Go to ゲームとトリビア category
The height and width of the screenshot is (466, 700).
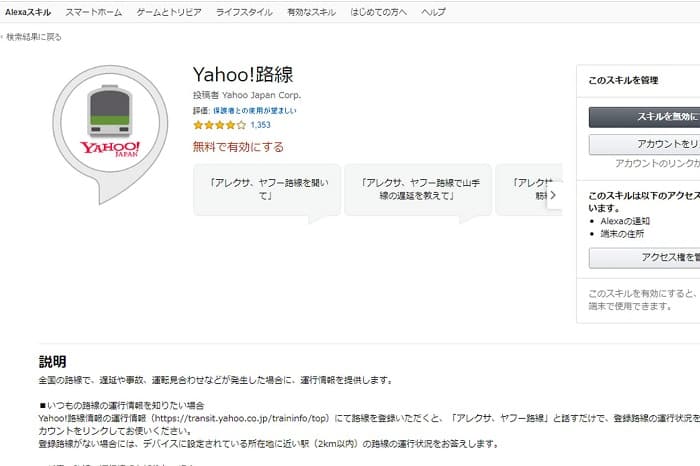point(169,12)
